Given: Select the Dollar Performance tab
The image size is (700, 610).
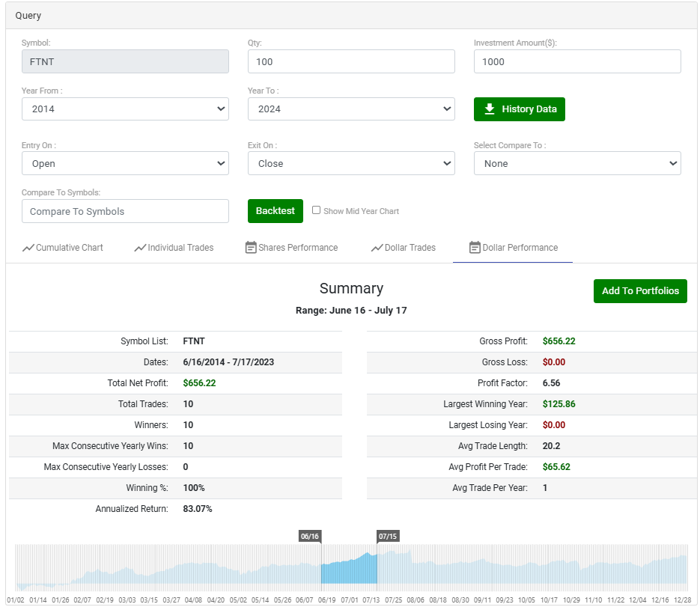Looking at the screenshot, I should pos(513,248).
